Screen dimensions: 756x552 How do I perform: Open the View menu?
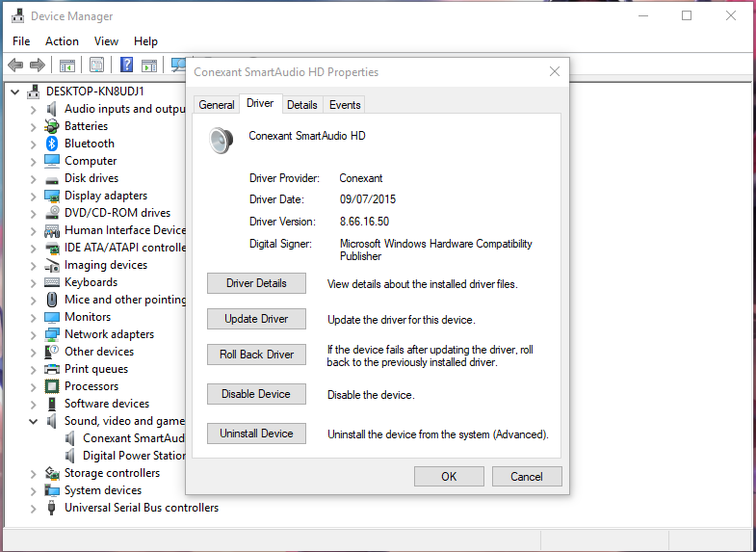[106, 41]
